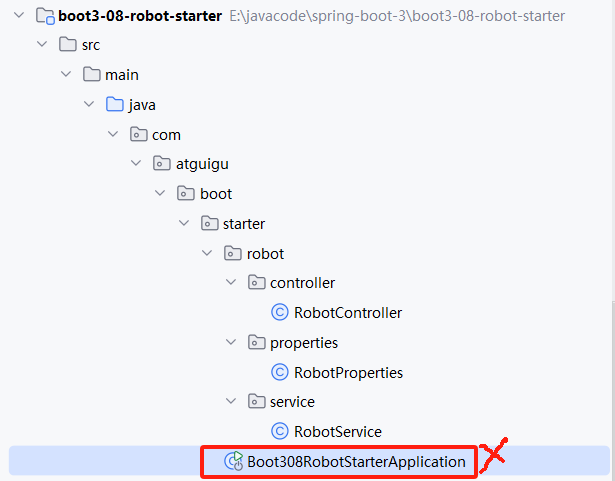The image size is (615, 481).
Task: Collapse the robot package chevron
Action: [x=207, y=253]
